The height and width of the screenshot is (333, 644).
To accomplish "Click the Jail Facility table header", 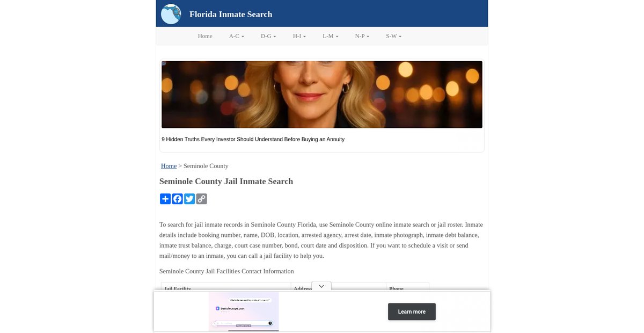I will coord(178,288).
